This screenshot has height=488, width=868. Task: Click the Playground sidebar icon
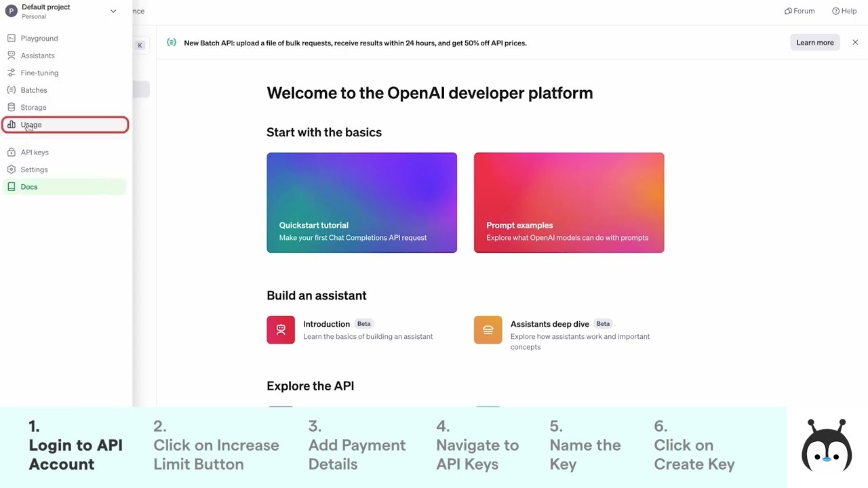(x=11, y=38)
